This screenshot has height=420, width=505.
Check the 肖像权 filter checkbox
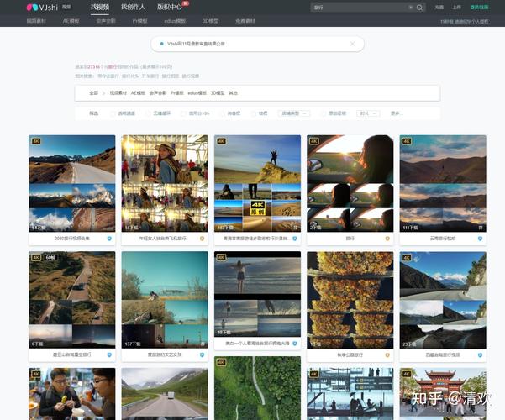pyautogui.click(x=221, y=113)
